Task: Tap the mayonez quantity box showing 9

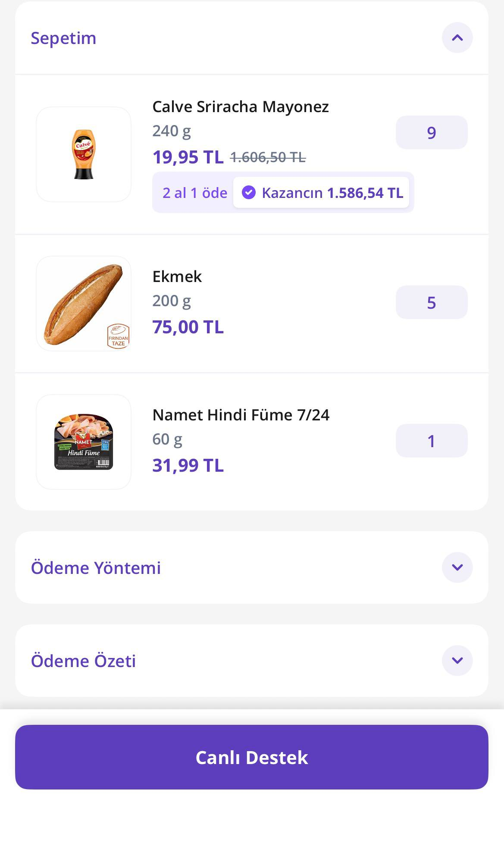Action: (x=432, y=132)
